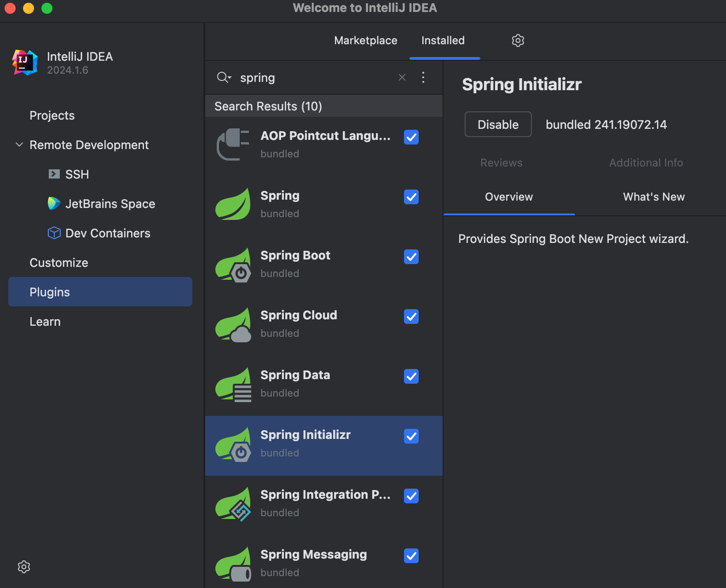Click the Spring Boot New Project wizard description

tap(573, 239)
